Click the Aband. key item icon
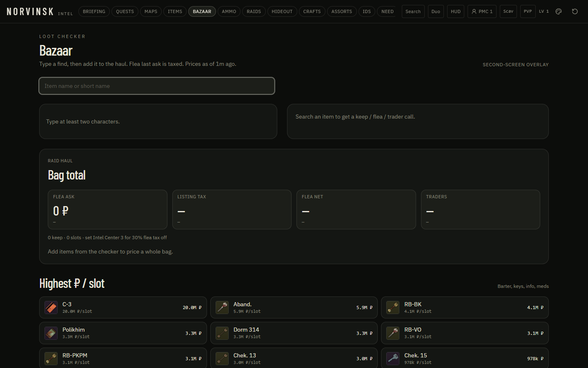 click(x=222, y=307)
